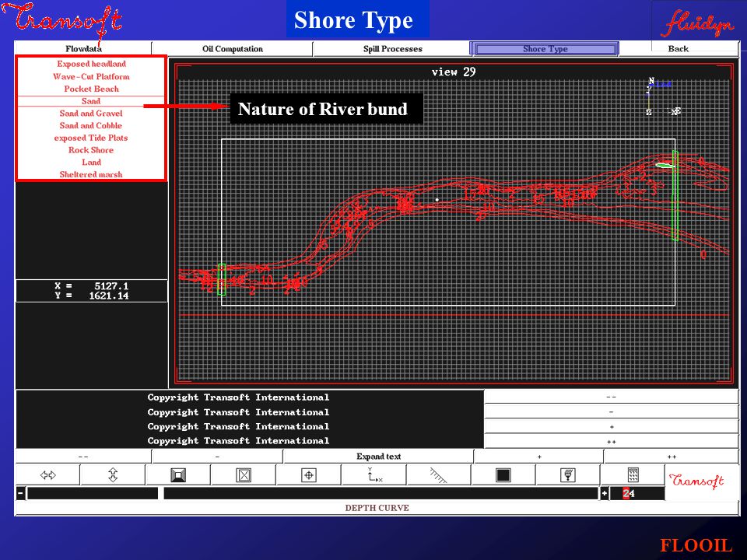
Task: Click single-plus button beside copyright text
Action: pyautogui.click(x=612, y=427)
